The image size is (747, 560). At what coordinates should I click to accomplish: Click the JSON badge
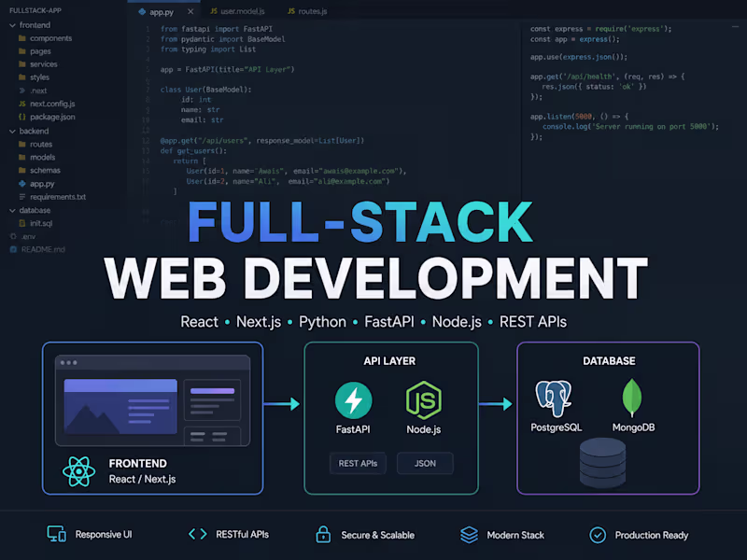click(x=425, y=463)
